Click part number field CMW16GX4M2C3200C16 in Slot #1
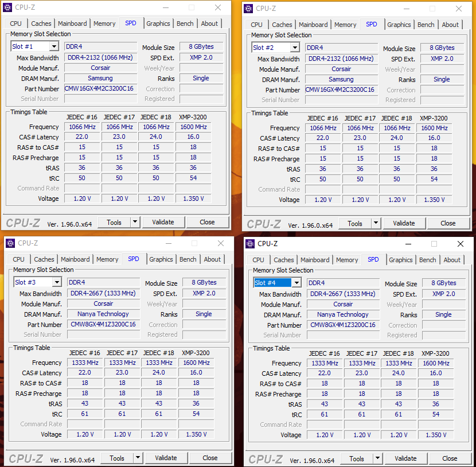 coord(100,89)
